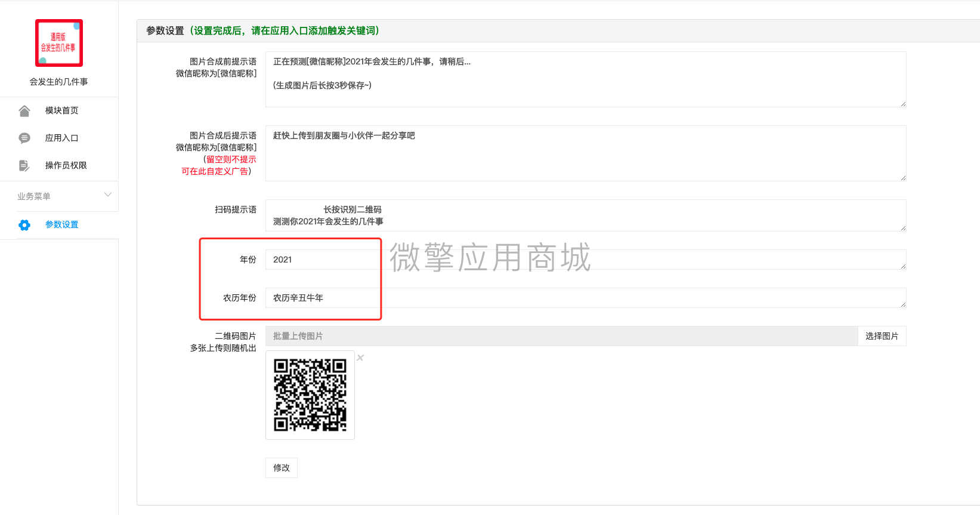Click the 农历年份 label
The height and width of the screenshot is (515, 980).
240,298
